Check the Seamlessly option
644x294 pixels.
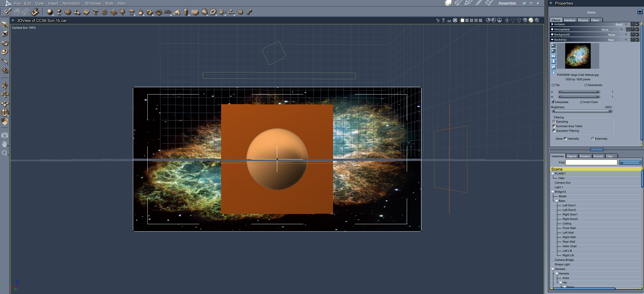(x=586, y=85)
